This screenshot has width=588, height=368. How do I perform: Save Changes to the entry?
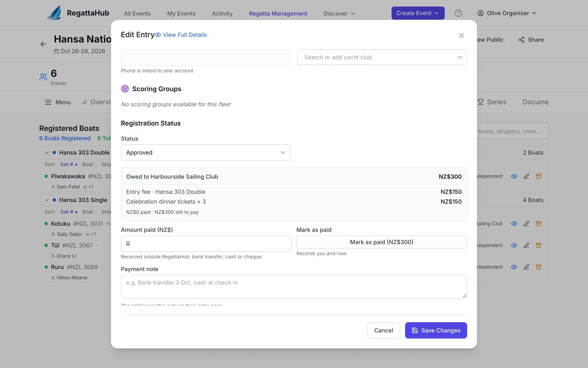click(x=436, y=330)
